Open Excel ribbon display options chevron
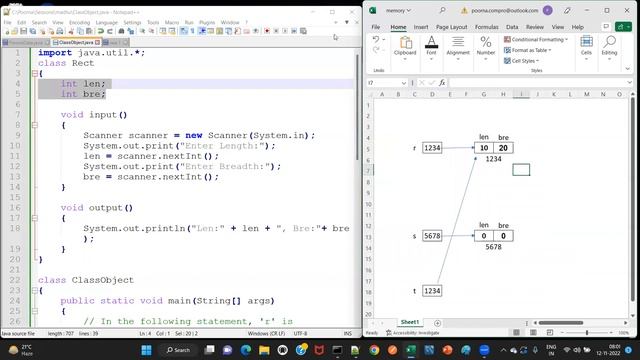This screenshot has height=360, width=640. (x=628, y=69)
